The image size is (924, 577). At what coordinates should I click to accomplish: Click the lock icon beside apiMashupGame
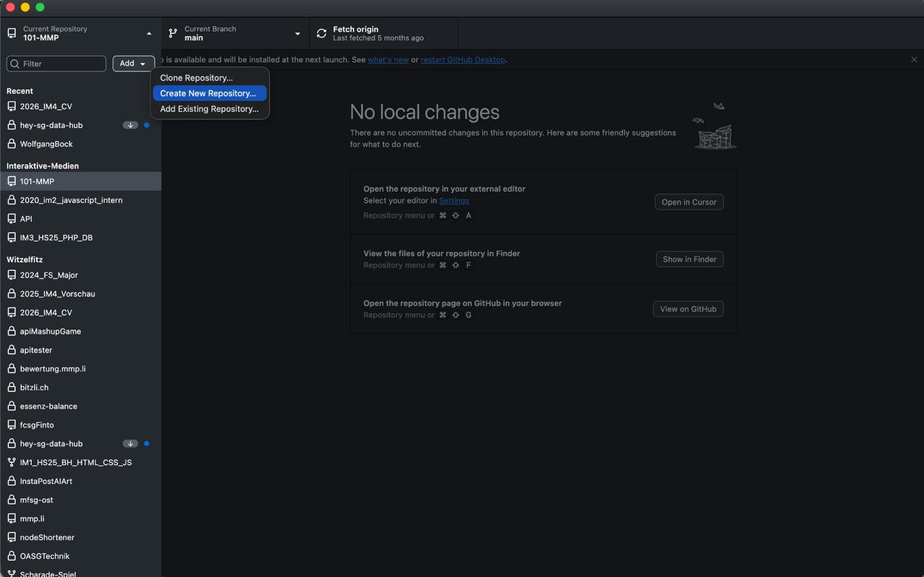[12, 331]
